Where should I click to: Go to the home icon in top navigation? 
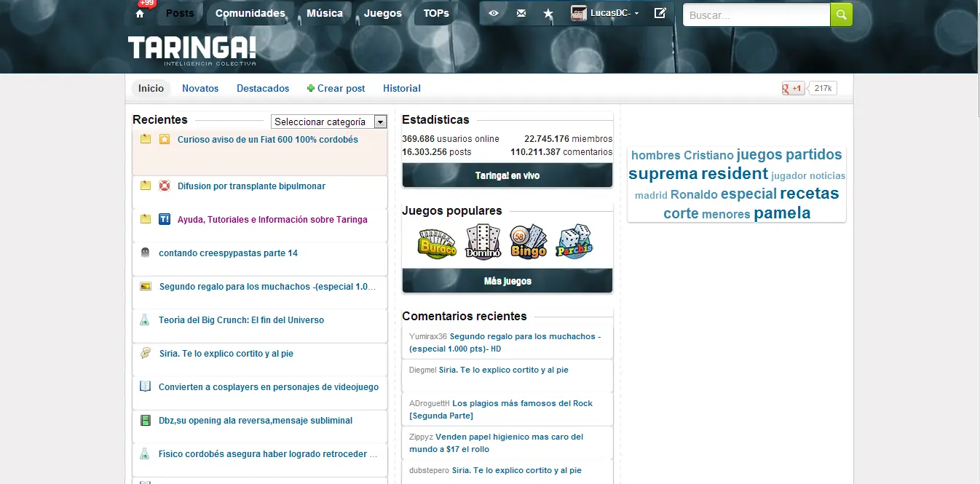pos(140,14)
